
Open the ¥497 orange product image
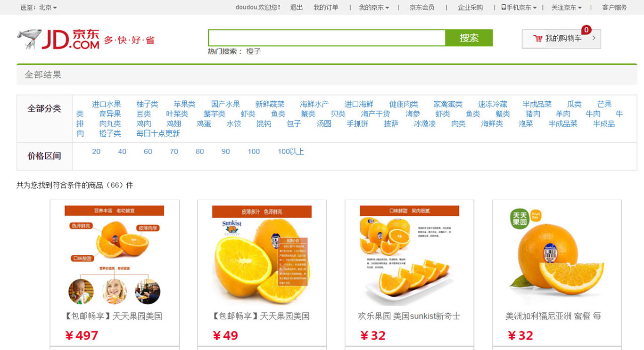[x=115, y=254]
